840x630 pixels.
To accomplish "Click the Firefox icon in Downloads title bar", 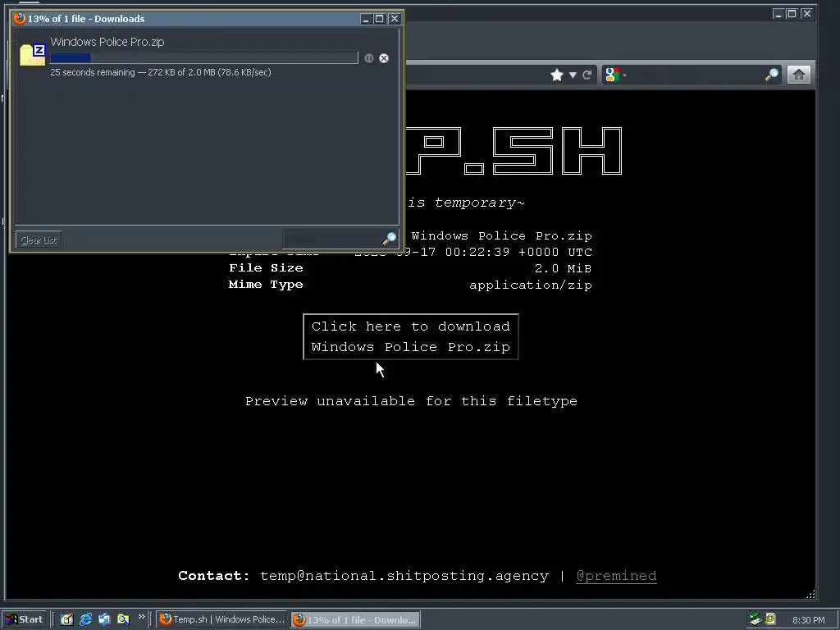I will [x=20, y=19].
